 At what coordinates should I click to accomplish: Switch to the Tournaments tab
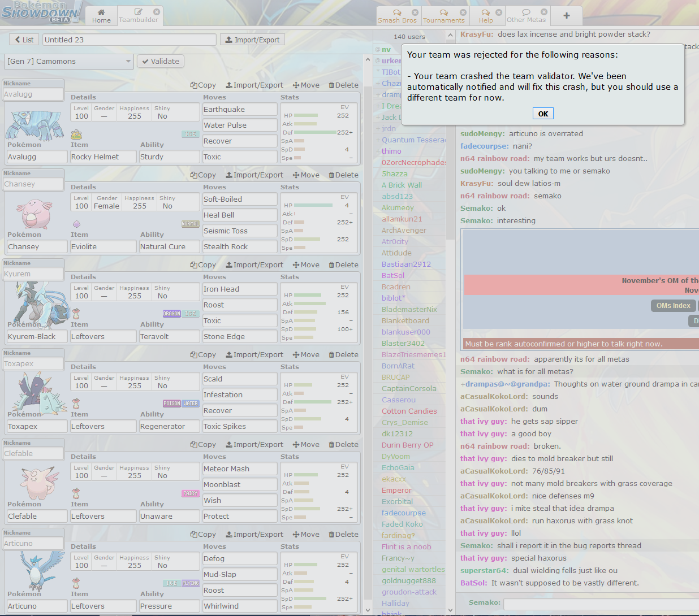click(x=443, y=16)
